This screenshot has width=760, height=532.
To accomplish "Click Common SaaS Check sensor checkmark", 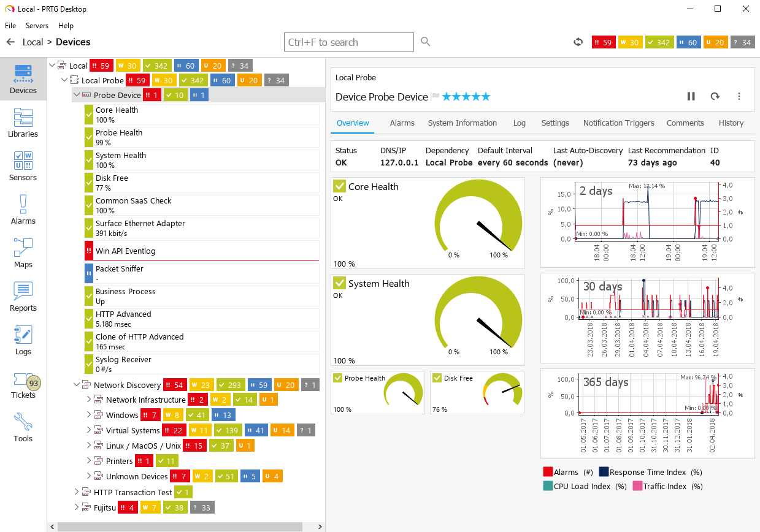I will point(89,205).
